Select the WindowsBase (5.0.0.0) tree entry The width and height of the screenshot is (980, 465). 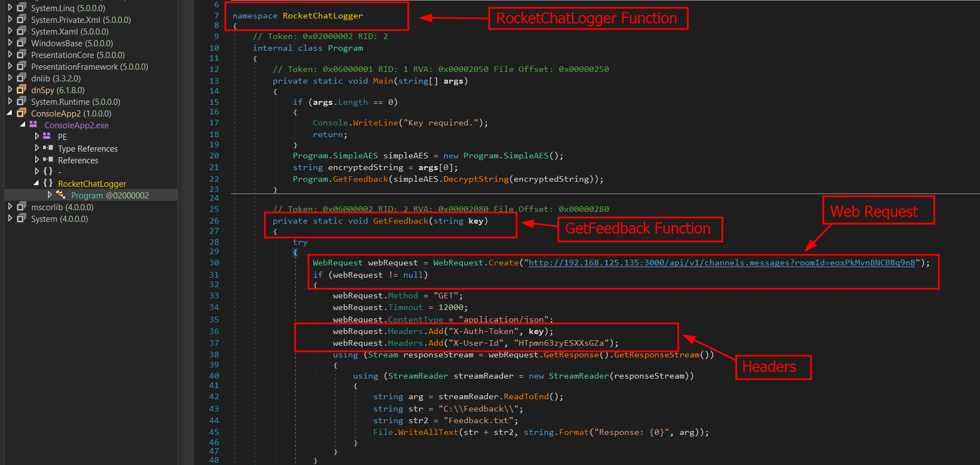(x=72, y=43)
